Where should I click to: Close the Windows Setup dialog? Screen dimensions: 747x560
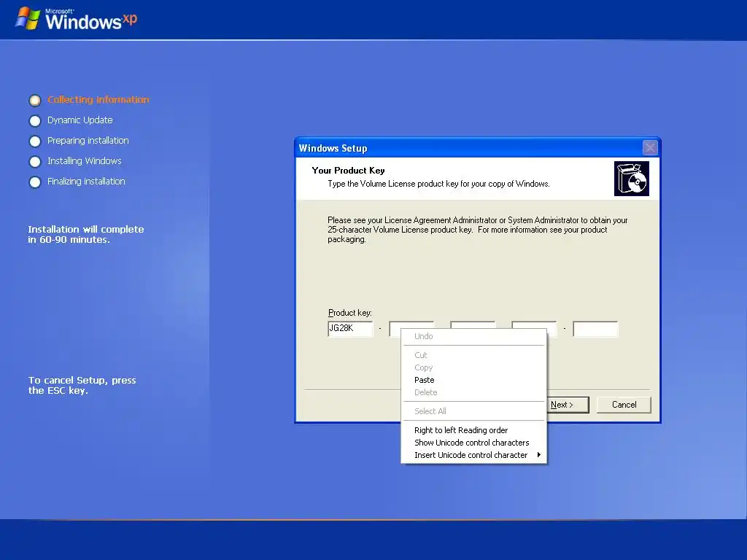tap(650, 147)
